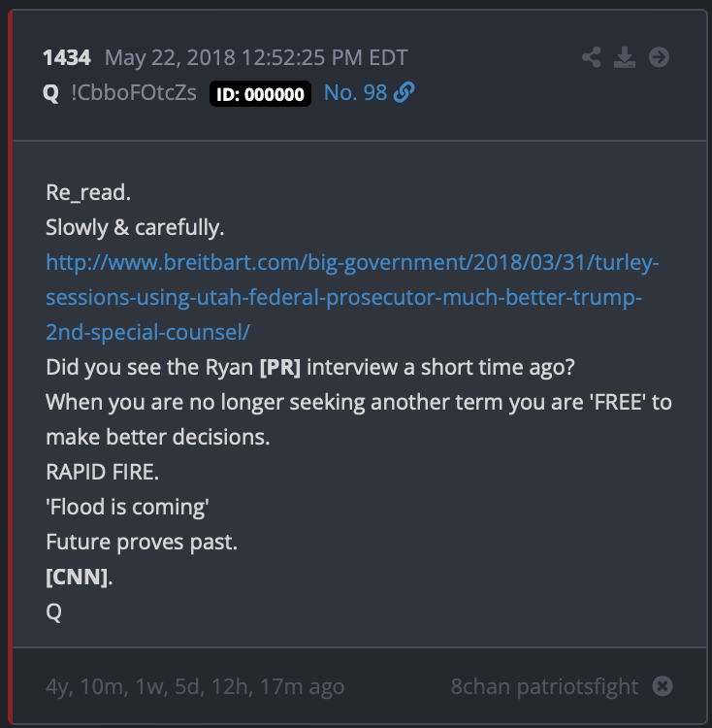The width and height of the screenshot is (712, 728).
Task: Click the X icon next to patriotsfight
Action: 663,686
